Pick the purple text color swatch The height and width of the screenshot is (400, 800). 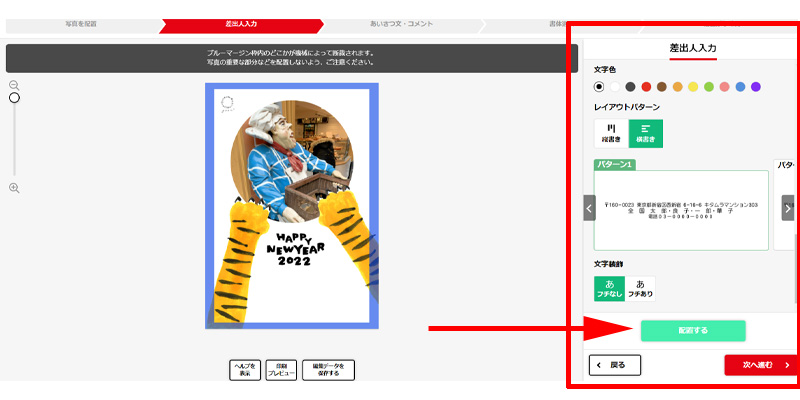coord(756,87)
